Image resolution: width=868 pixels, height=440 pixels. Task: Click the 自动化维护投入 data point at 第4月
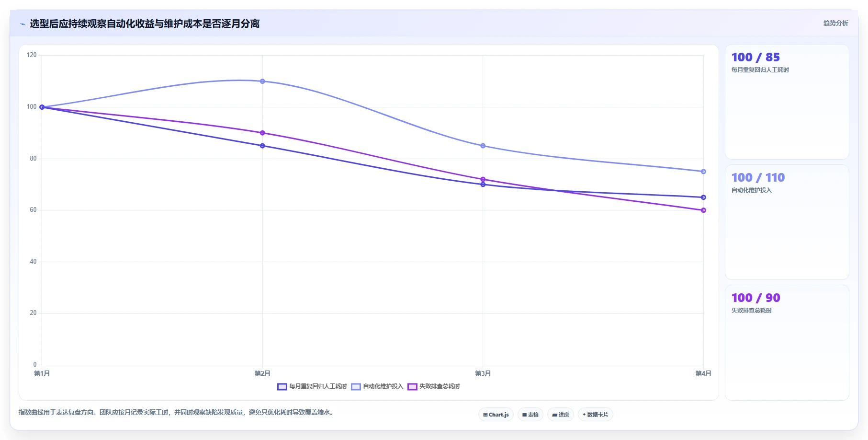pyautogui.click(x=703, y=172)
